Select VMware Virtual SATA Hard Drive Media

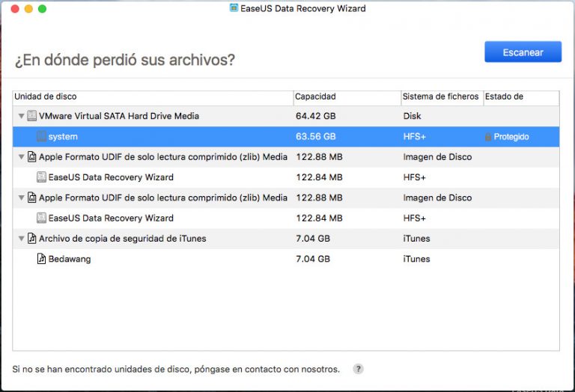click(x=286, y=116)
